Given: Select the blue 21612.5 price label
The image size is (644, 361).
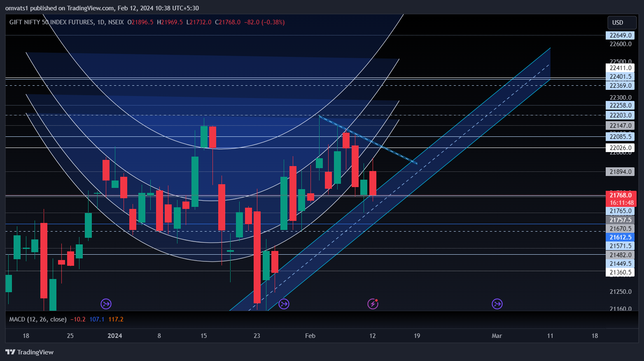Looking at the screenshot, I should [x=620, y=237].
